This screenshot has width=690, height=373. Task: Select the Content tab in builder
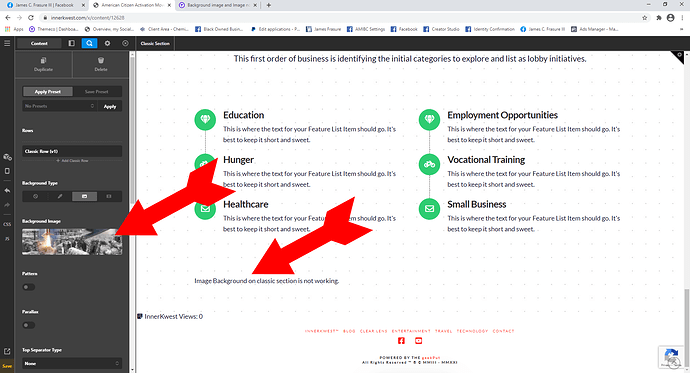(39, 43)
